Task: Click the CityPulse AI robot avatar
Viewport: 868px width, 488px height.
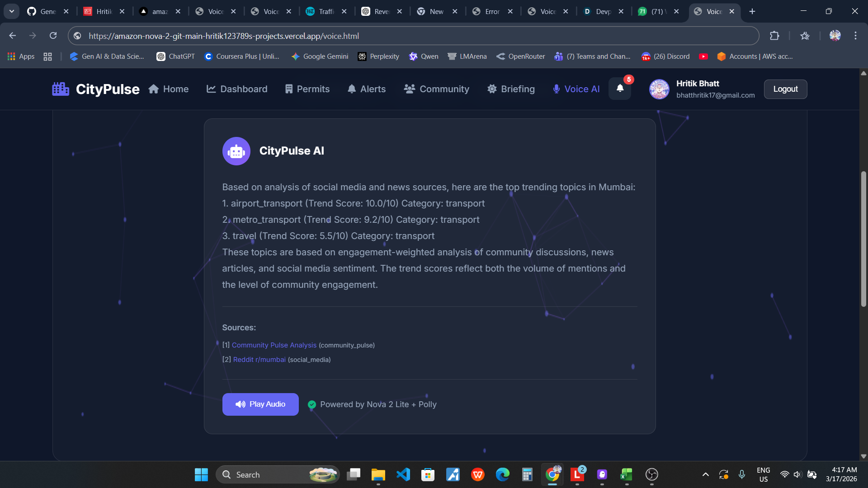Action: pos(236,151)
